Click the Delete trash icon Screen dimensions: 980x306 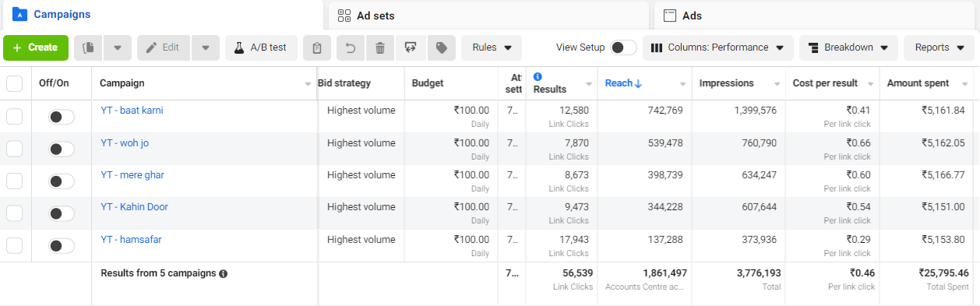click(x=380, y=47)
